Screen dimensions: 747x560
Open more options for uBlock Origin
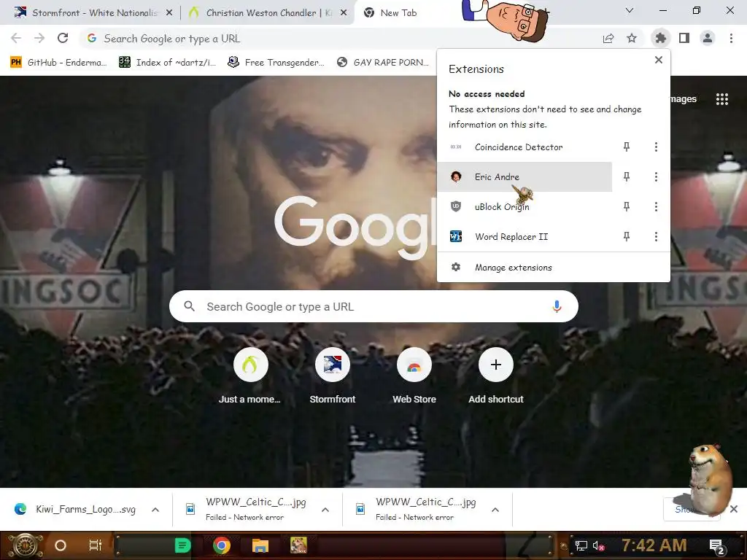[x=656, y=206]
